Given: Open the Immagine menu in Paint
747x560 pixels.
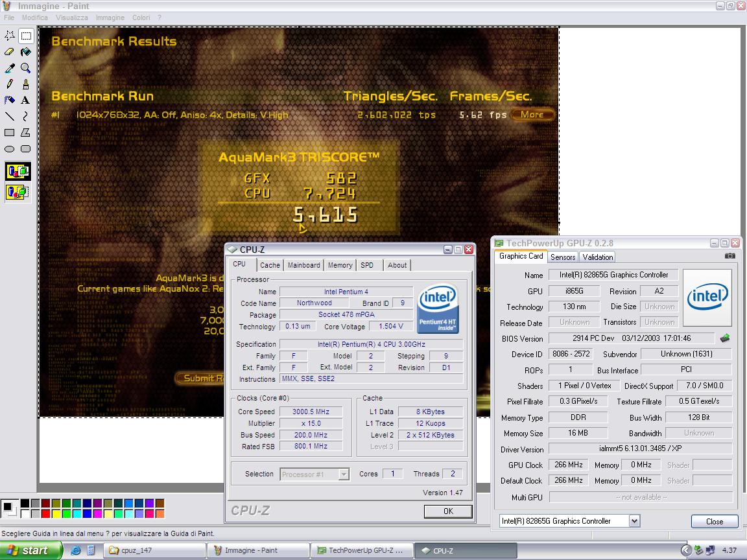Looking at the screenshot, I should pos(110,17).
